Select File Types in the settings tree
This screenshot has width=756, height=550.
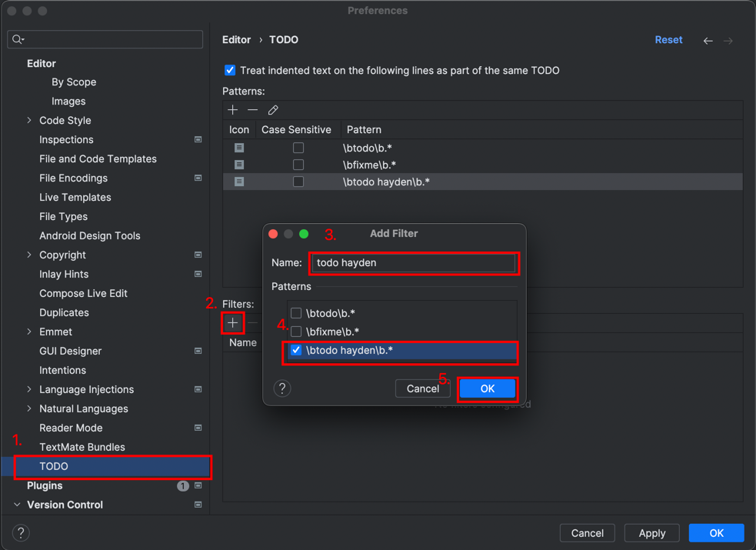coord(63,216)
